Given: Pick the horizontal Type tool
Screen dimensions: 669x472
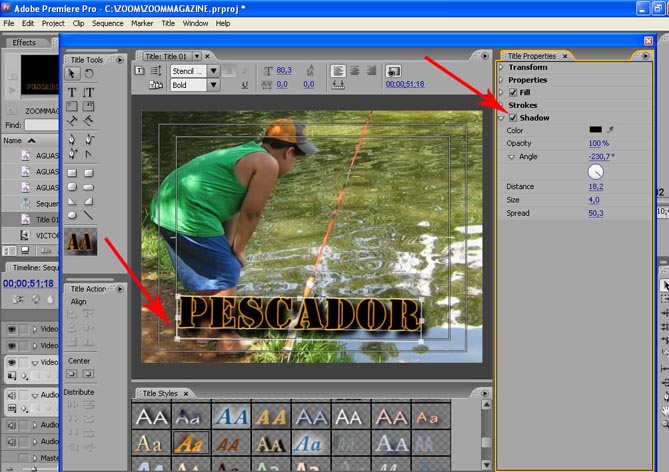Looking at the screenshot, I should 73,91.
